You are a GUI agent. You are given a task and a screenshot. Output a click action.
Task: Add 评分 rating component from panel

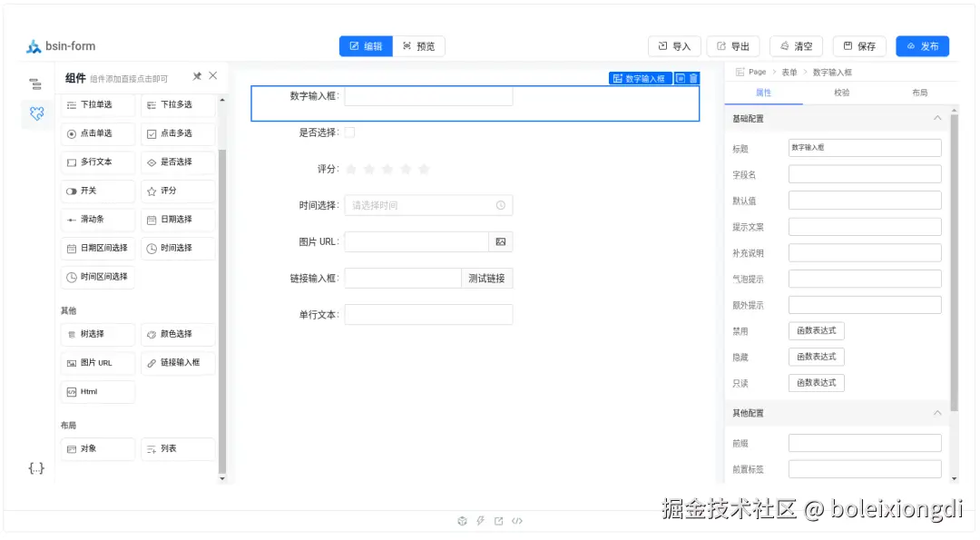pos(178,191)
